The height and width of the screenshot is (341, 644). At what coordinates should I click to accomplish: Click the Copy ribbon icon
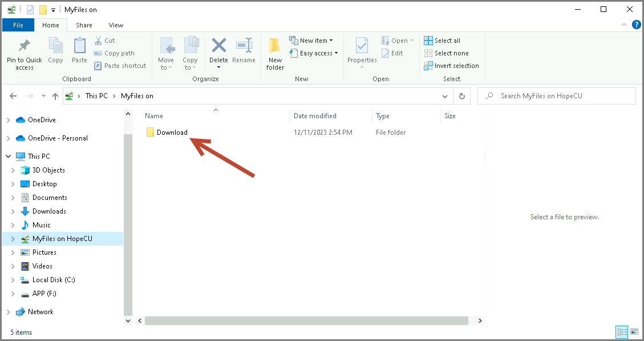pyautogui.click(x=55, y=45)
